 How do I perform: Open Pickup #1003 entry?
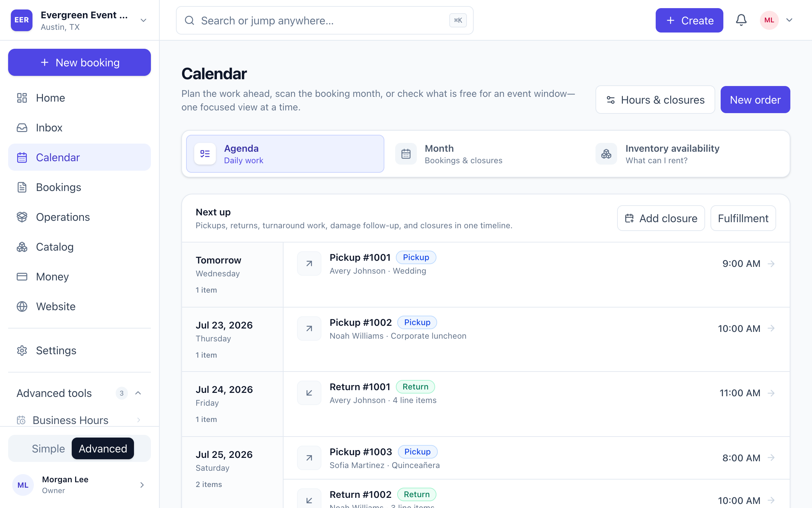536,458
